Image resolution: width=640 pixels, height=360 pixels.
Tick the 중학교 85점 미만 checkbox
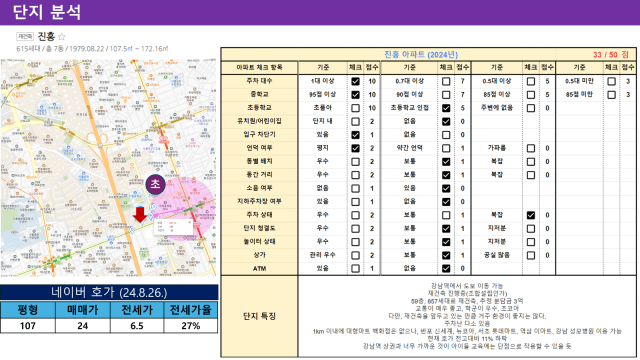click(611, 95)
